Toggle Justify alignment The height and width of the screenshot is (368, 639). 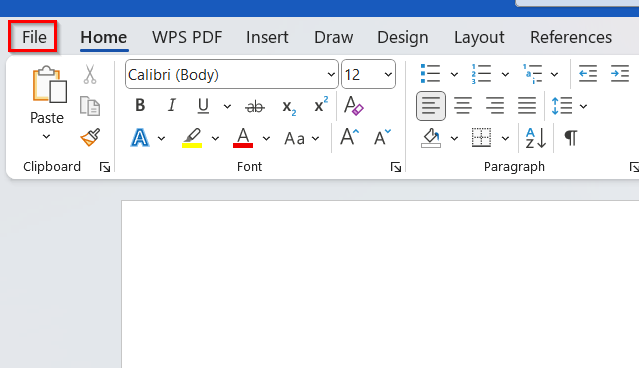pyautogui.click(x=527, y=106)
